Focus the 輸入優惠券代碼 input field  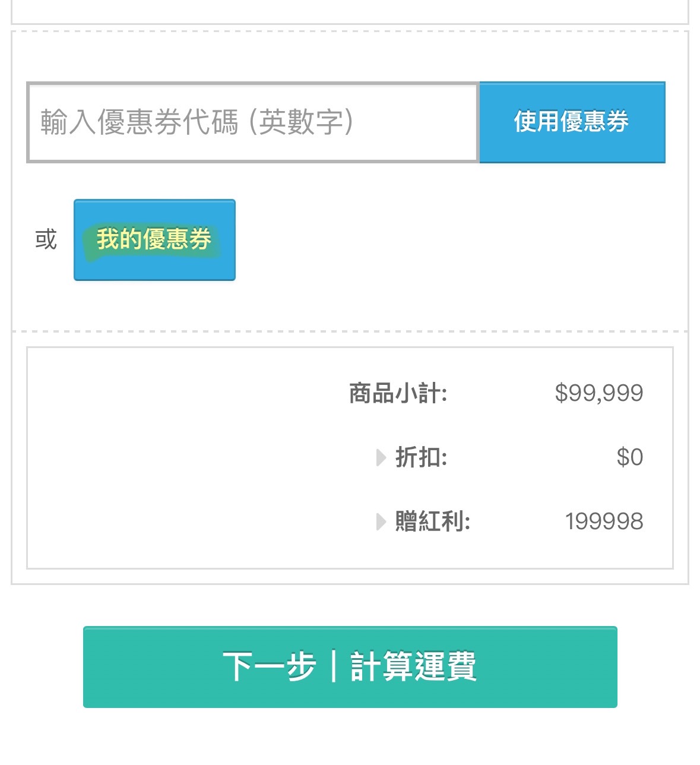pos(253,122)
